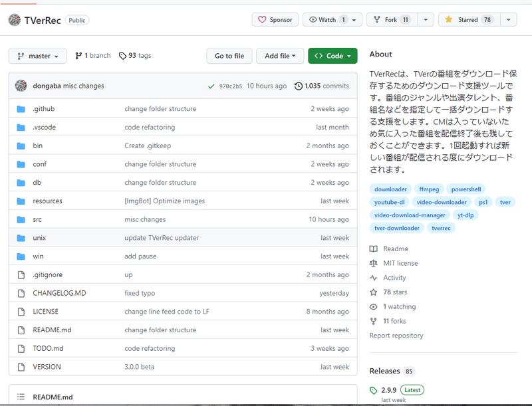532x406 pixels.
Task: Select the ps1 topic tag
Action: pos(483,202)
